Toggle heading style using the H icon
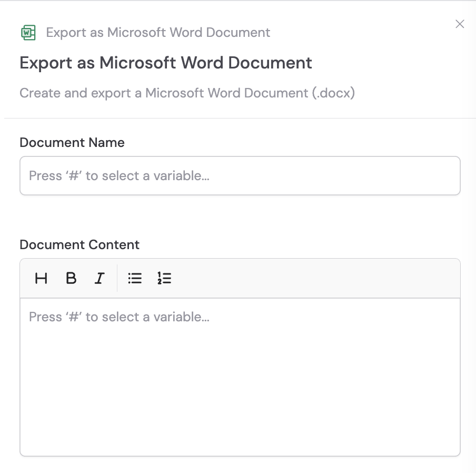Image resolution: width=476 pixels, height=473 pixels. [41, 278]
